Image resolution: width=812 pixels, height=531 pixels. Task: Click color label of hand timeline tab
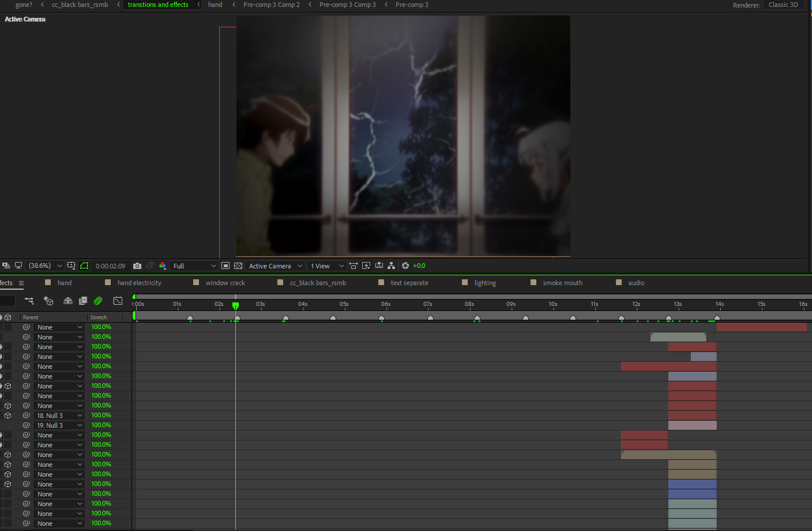(x=48, y=282)
